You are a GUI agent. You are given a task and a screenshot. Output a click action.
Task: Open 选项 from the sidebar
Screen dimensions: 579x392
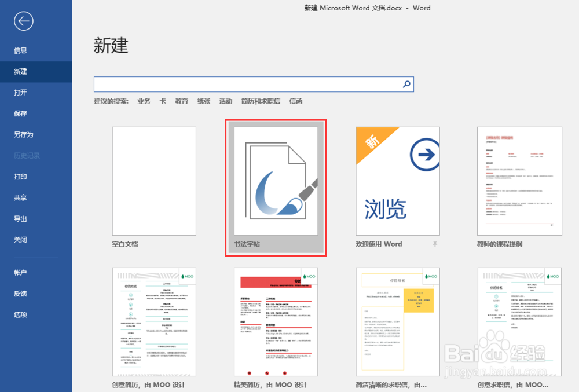(x=20, y=315)
